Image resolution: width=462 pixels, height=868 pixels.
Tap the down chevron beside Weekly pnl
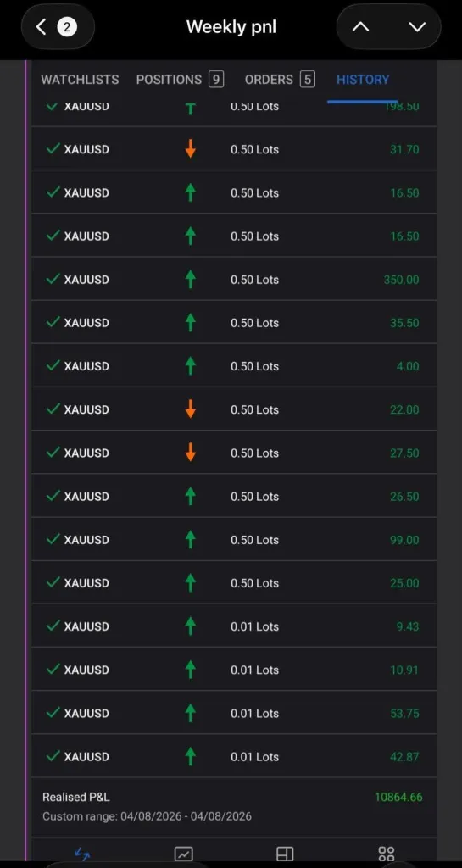tap(416, 26)
